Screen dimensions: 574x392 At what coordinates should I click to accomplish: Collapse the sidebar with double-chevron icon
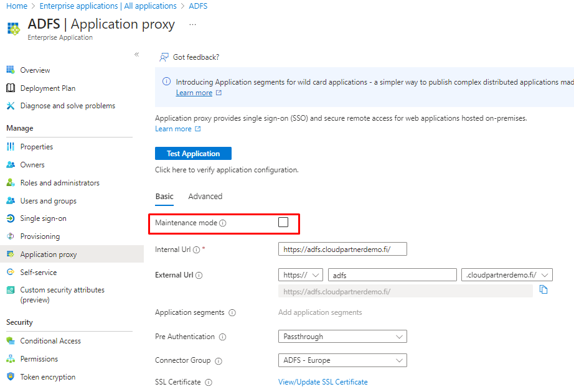point(137,55)
